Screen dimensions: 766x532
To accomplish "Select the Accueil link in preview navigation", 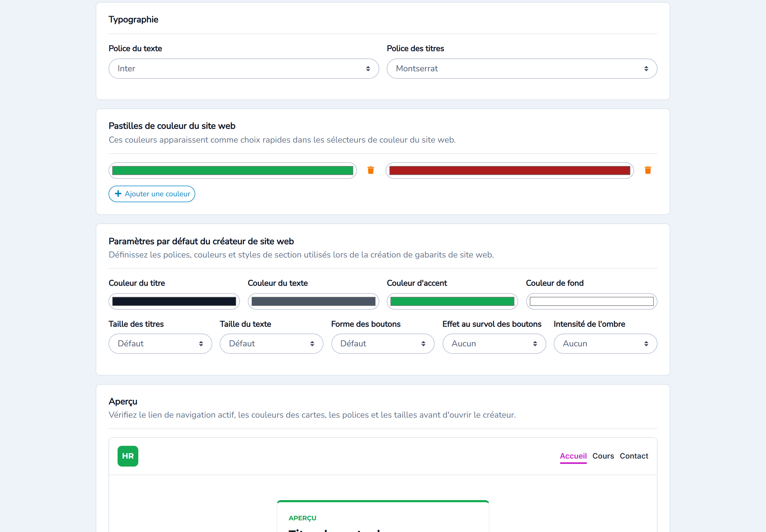I will tap(573, 456).
